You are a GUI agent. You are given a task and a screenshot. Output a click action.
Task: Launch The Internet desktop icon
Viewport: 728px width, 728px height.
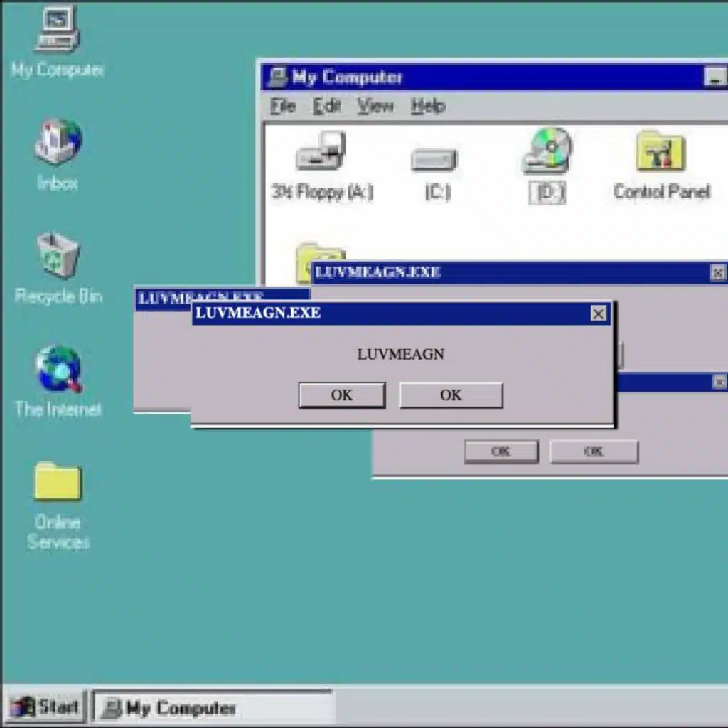point(58,368)
